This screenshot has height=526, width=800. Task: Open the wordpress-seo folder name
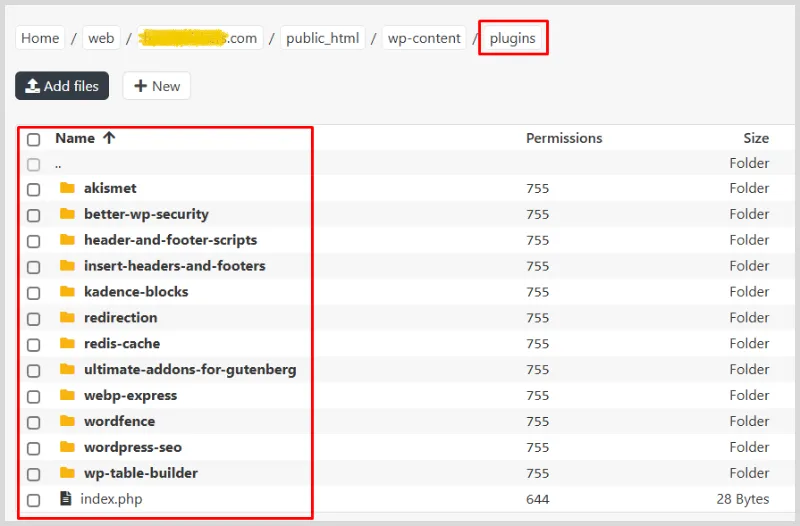[133, 447]
